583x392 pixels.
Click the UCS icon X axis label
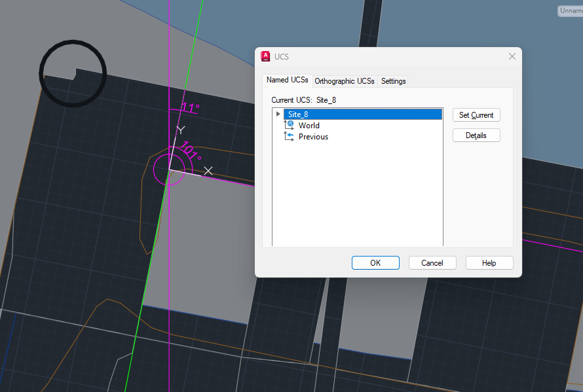pyautogui.click(x=208, y=171)
